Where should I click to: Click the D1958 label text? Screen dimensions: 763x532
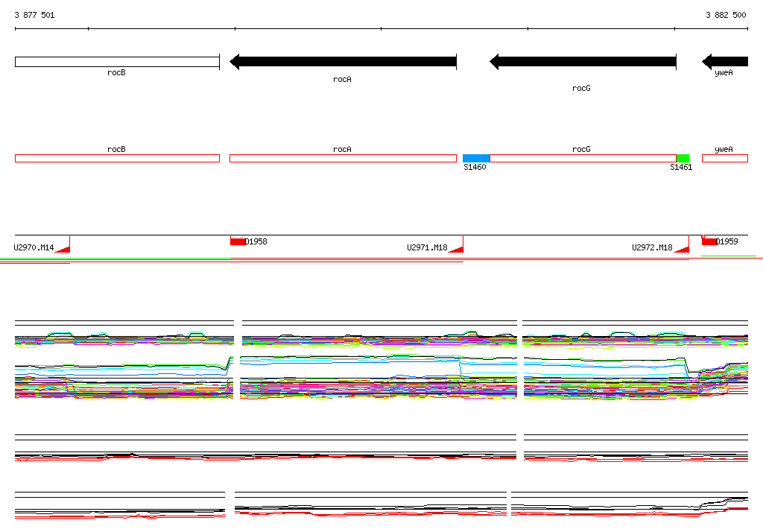(x=256, y=241)
